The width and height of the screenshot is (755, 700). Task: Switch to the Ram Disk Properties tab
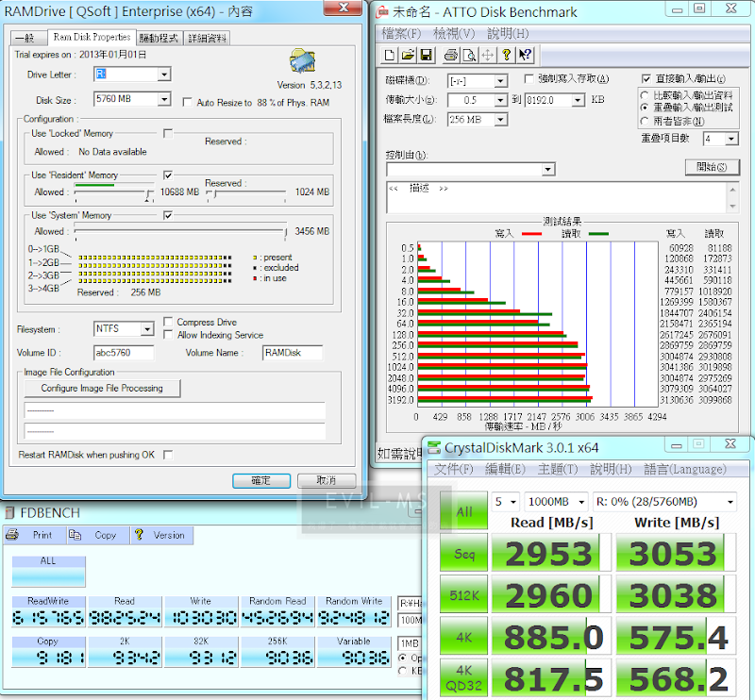(x=92, y=37)
